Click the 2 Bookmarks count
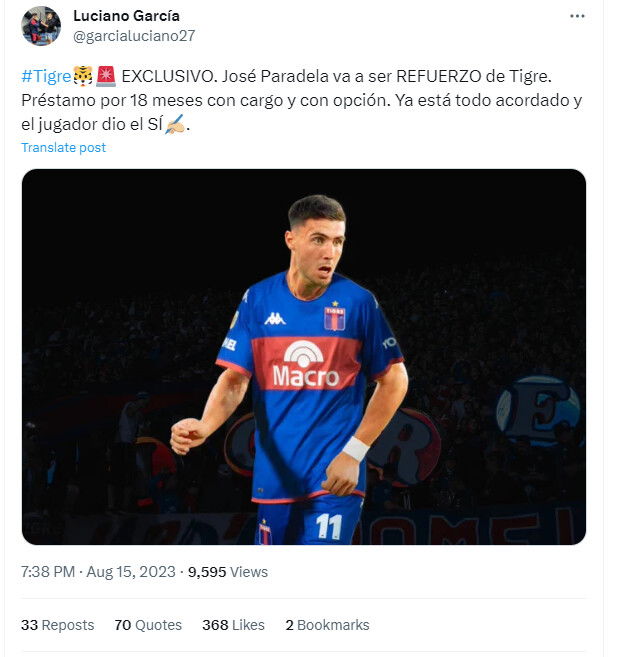 coord(327,625)
